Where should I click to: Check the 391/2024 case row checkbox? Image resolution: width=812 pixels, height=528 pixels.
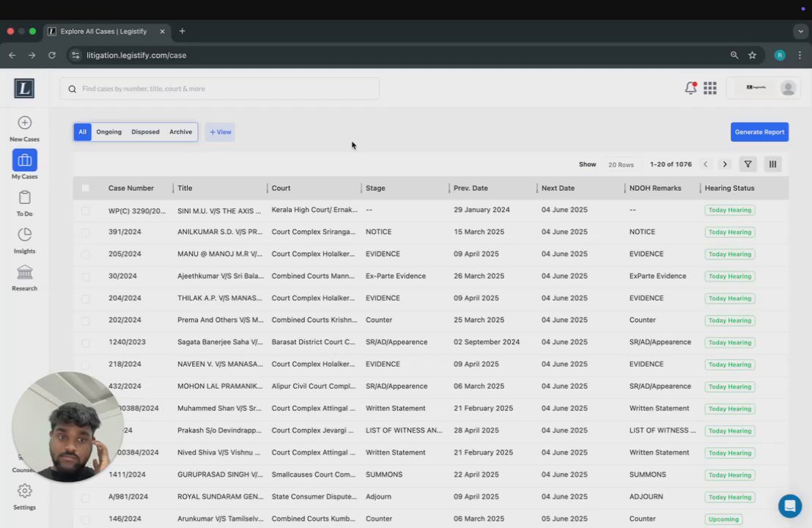86,232
